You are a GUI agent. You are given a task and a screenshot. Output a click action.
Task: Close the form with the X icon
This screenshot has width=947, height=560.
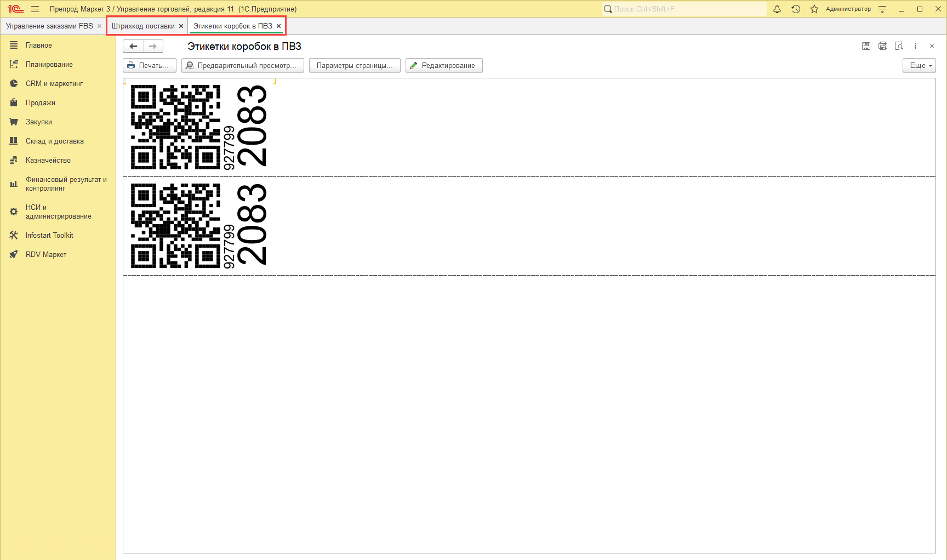pyautogui.click(x=932, y=46)
